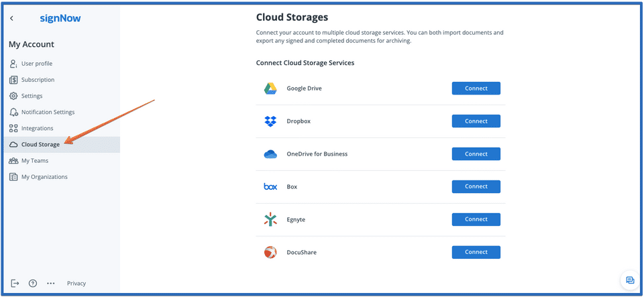Click the OneDrive for Business cloud icon
644x297 pixels.
(x=270, y=154)
